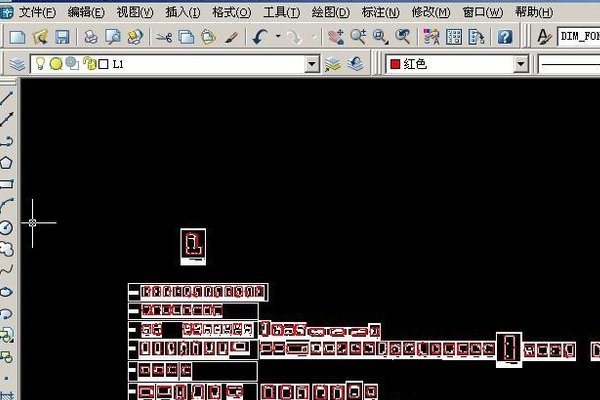Open the Layer Properties Manager icon
Viewport: 600px width, 400px height.
(18, 63)
